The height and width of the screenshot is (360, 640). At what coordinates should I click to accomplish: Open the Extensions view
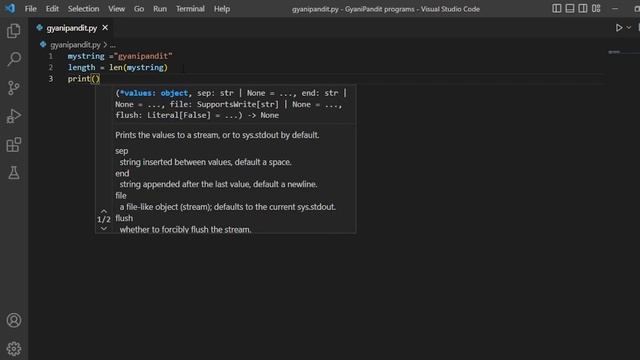click(13, 144)
